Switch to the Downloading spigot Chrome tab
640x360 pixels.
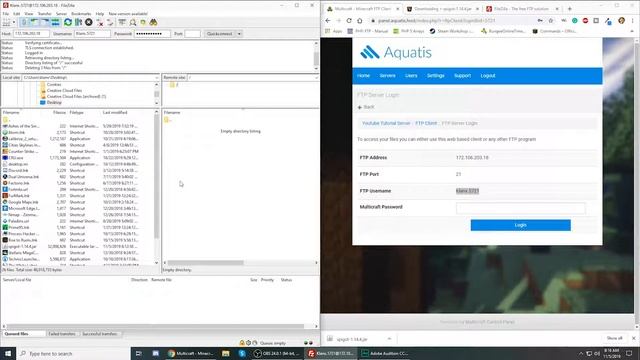click(442, 9)
